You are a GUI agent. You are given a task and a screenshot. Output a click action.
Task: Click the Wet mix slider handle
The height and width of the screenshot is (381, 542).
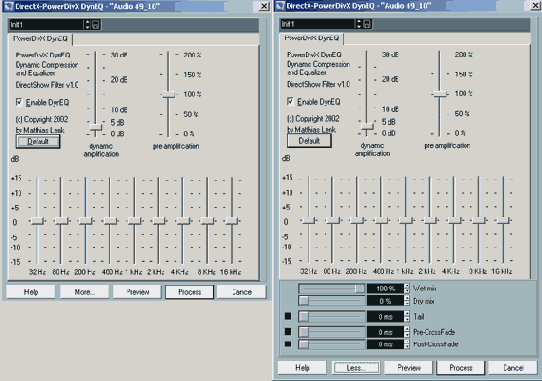click(360, 288)
